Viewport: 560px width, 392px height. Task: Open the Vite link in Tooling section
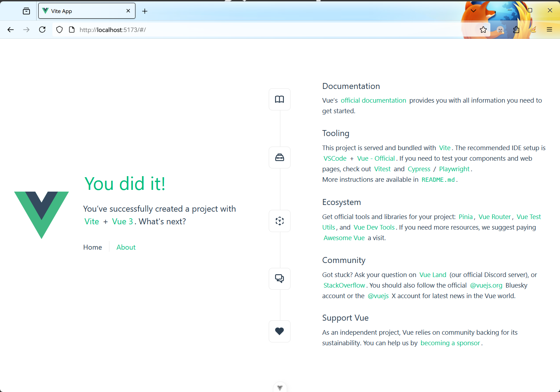445,148
